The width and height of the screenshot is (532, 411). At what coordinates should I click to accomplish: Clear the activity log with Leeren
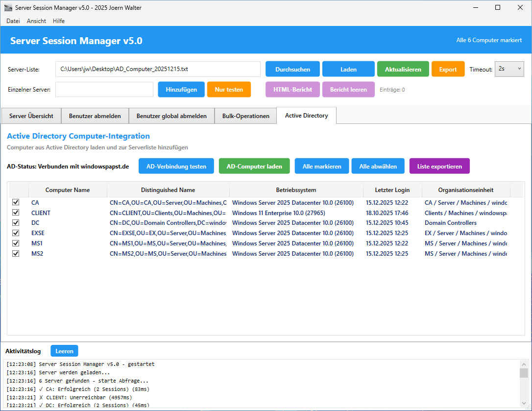pyautogui.click(x=64, y=351)
